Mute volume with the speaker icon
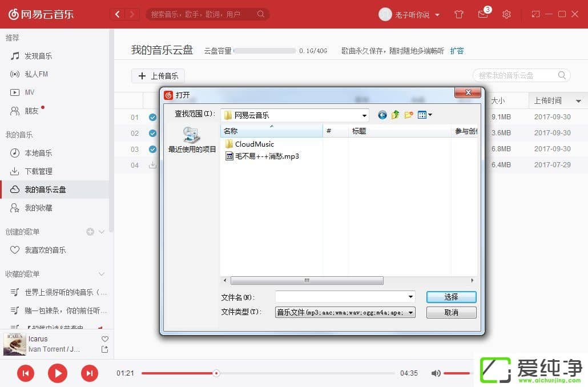This screenshot has height=387, width=588. tap(436, 373)
